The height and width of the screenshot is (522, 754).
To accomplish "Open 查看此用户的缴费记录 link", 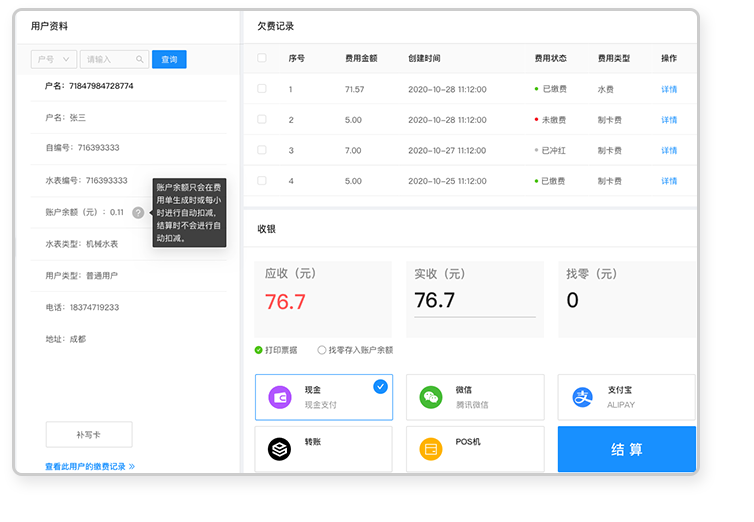I will tap(90, 466).
